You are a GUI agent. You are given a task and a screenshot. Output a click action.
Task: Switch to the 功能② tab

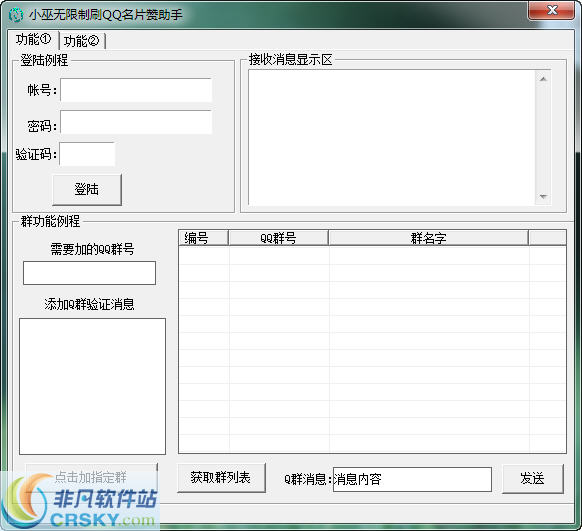pos(82,41)
